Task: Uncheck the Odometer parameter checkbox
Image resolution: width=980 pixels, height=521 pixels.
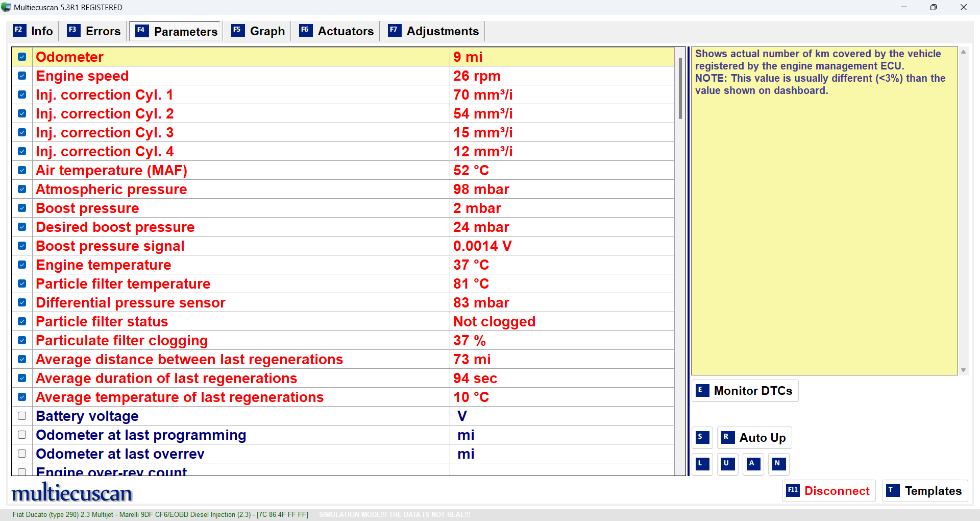Action: point(22,57)
